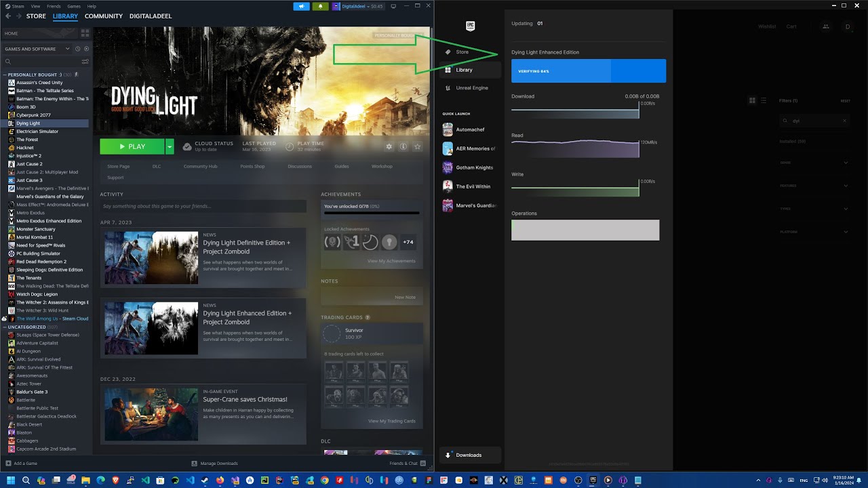Open DigitalAdeel account dropdown in Steam
Viewport: 868px width, 488px height.
[358, 6]
